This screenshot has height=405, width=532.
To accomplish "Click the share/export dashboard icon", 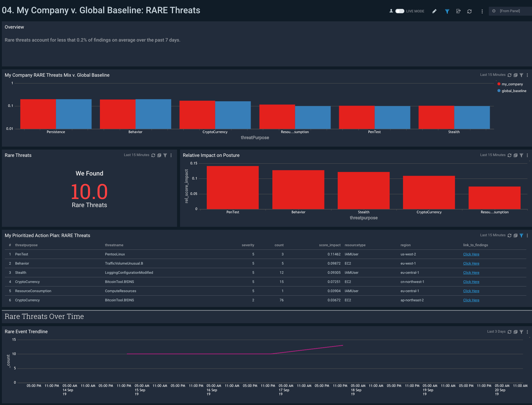I will [x=459, y=11].
